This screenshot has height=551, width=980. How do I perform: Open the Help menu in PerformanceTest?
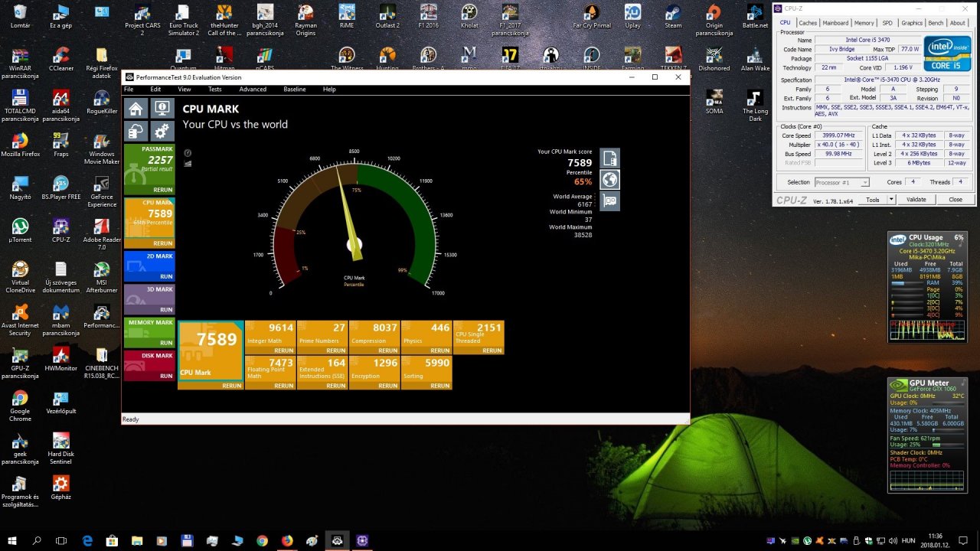pos(329,90)
